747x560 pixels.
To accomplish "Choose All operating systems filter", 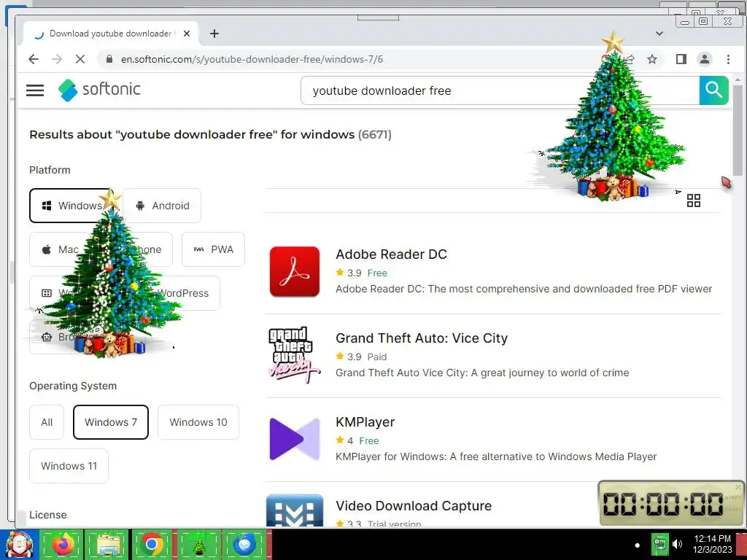I will coord(47,422).
